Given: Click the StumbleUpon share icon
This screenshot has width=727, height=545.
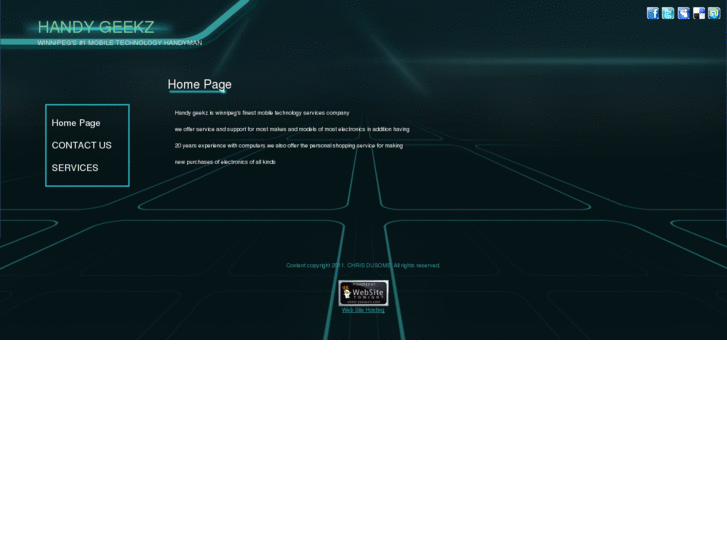Looking at the screenshot, I should pyautogui.click(x=714, y=13).
